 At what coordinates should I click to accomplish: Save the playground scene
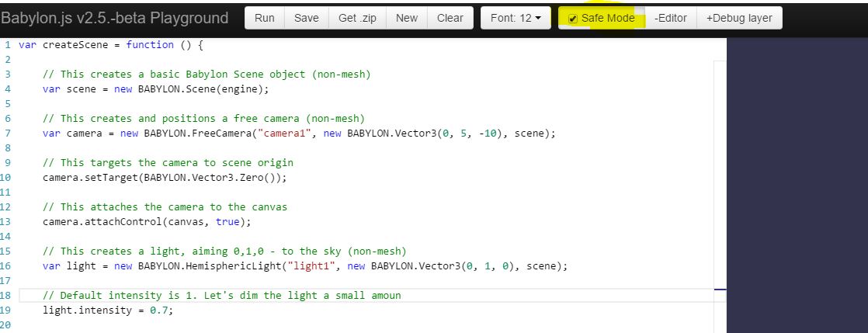[x=306, y=18]
